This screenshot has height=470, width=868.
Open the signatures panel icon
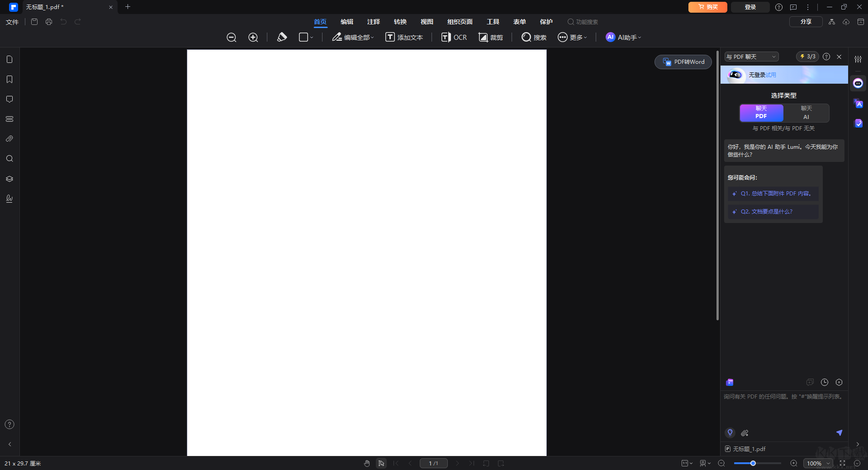(x=9, y=199)
